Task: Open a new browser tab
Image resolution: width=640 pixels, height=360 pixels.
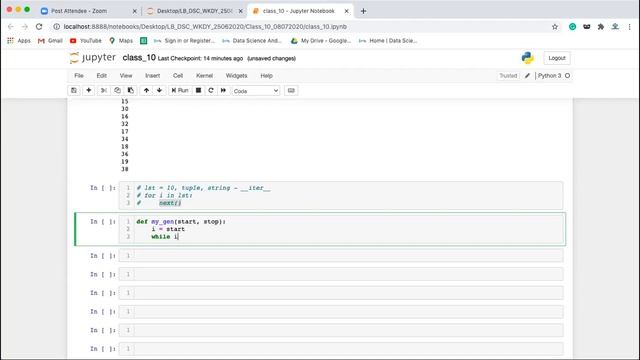Action: tap(363, 11)
